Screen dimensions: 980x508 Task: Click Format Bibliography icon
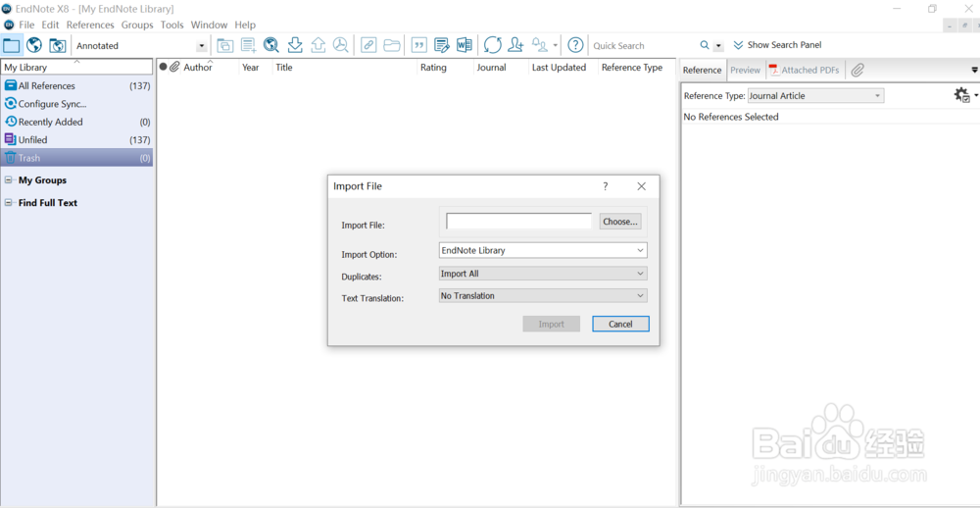point(442,45)
